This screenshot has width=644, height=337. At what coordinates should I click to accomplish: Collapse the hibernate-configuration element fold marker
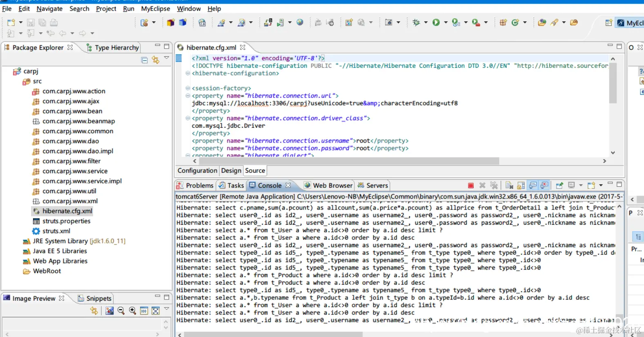tap(188, 73)
